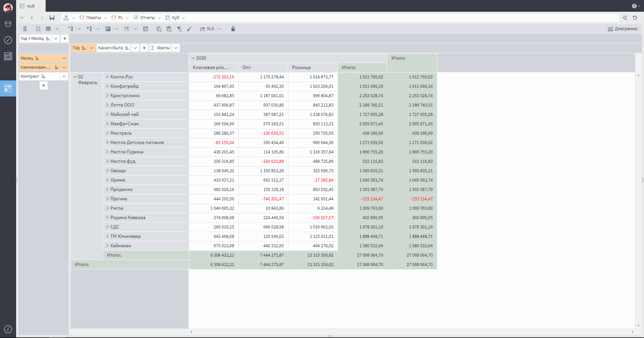Click the undo/refresh arrow icon at top right
Screen dimensions: 644x338
635,18
